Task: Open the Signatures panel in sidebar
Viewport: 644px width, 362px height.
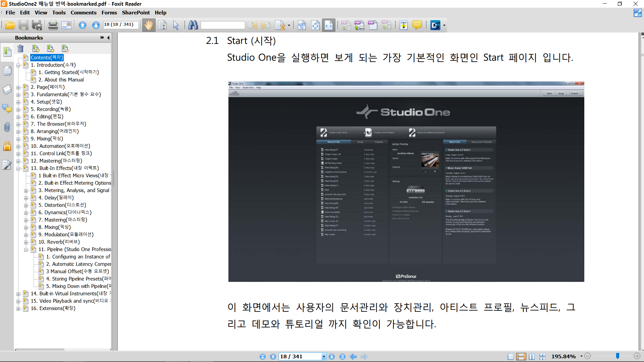Action: (7, 165)
